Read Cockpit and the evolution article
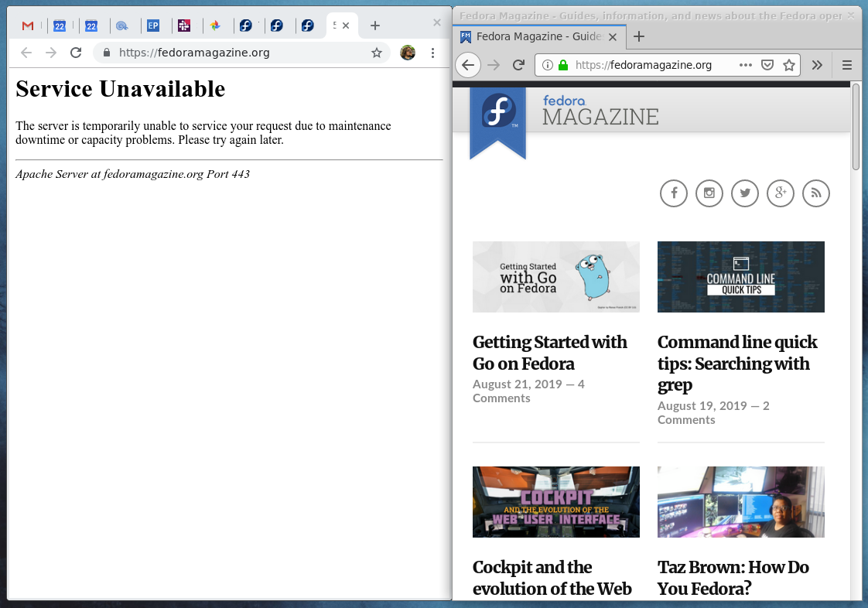This screenshot has height=608, width=868. click(x=552, y=578)
